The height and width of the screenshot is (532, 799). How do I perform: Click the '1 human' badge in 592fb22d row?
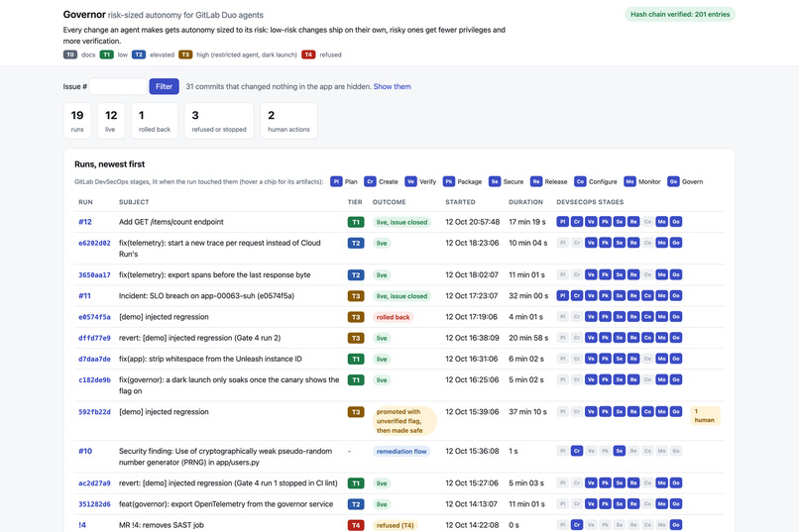point(705,415)
